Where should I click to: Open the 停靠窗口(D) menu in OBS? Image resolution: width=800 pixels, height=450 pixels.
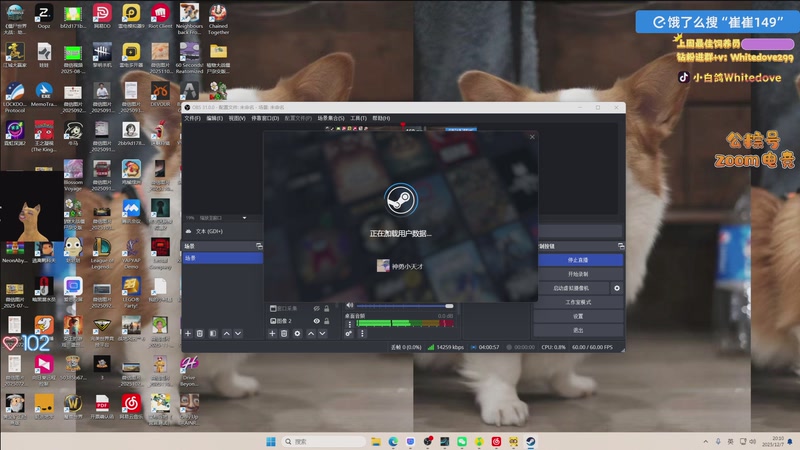click(265, 118)
